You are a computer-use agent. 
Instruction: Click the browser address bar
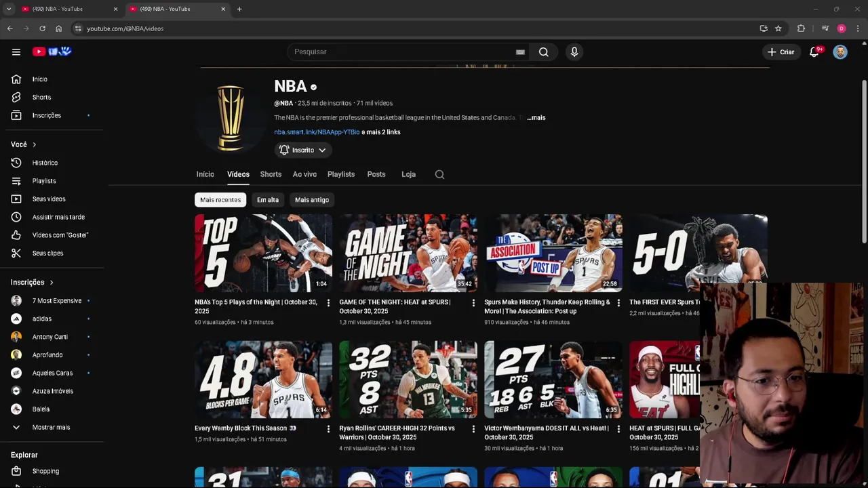tap(407, 28)
